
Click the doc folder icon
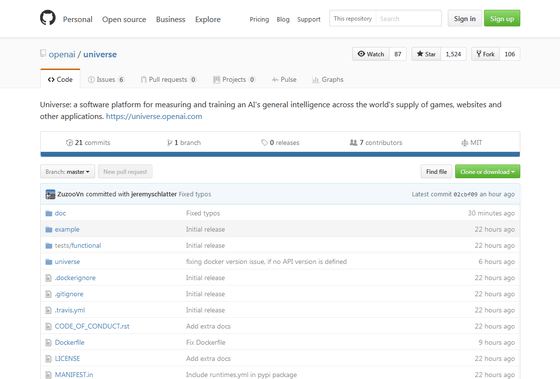pos(49,214)
